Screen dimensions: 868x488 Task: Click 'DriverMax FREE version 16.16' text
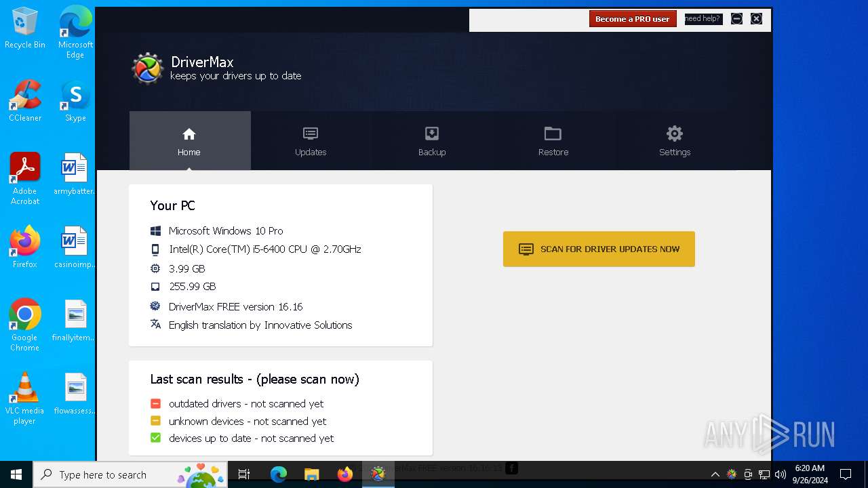pyautogui.click(x=235, y=307)
